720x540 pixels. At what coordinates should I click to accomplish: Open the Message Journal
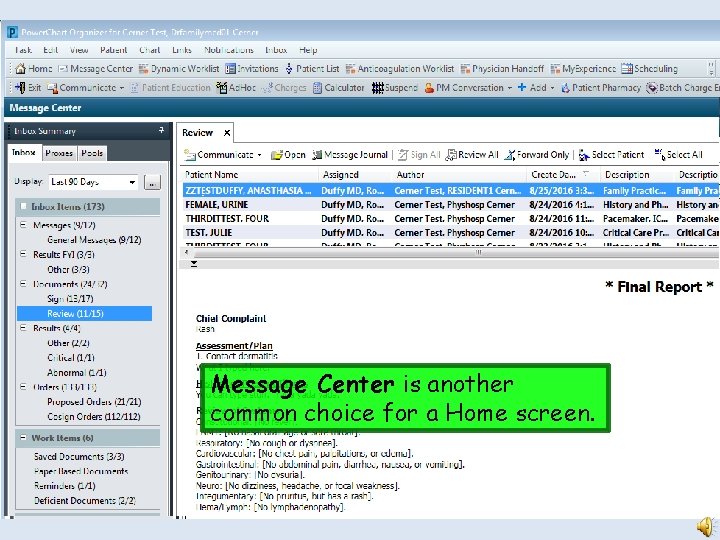pyautogui.click(x=350, y=155)
